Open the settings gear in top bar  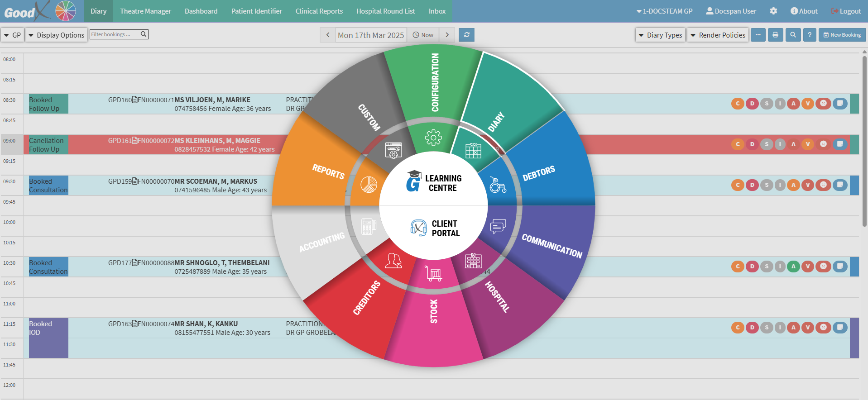pos(773,11)
